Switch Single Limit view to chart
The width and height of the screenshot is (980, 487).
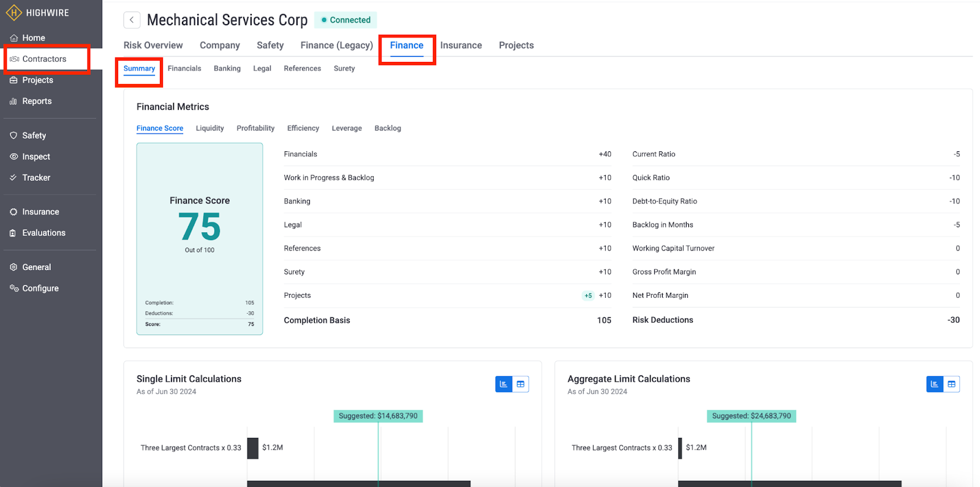[503, 384]
